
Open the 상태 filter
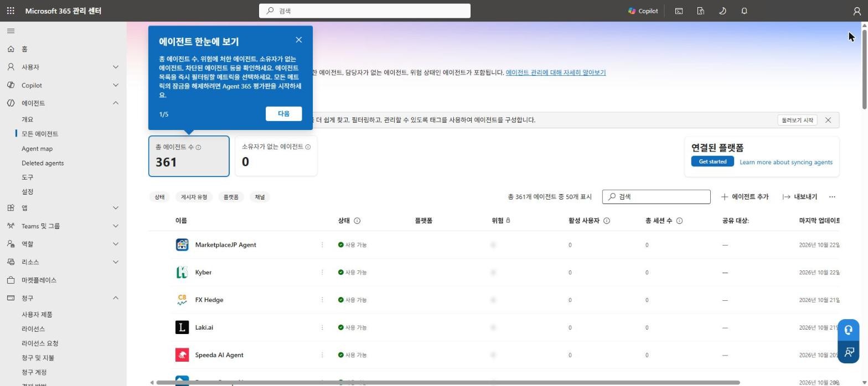(159, 197)
